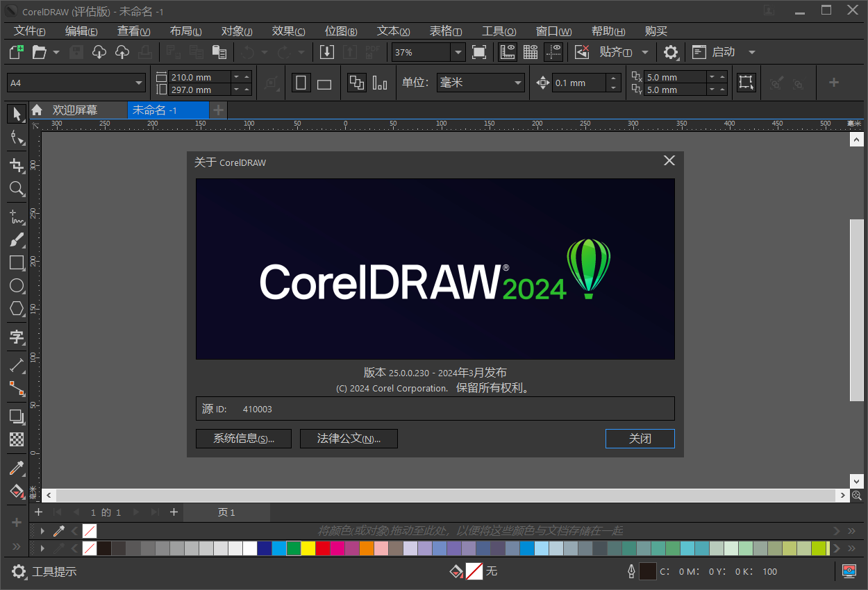Switch to the 欢迎屏幕 tab
This screenshot has width=868, height=590.
[75, 110]
